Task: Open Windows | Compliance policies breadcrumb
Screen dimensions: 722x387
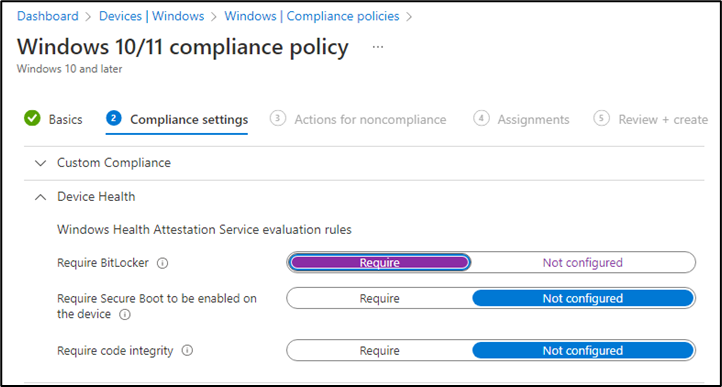Action: (x=312, y=16)
